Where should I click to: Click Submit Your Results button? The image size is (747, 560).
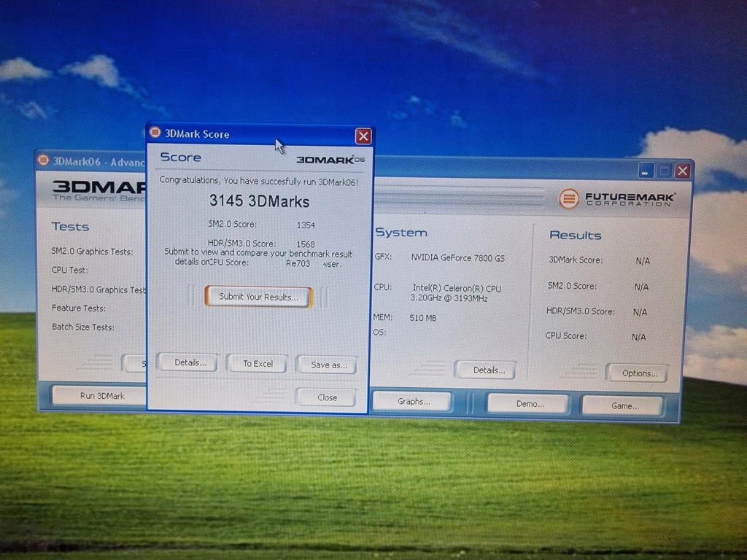coord(259,297)
